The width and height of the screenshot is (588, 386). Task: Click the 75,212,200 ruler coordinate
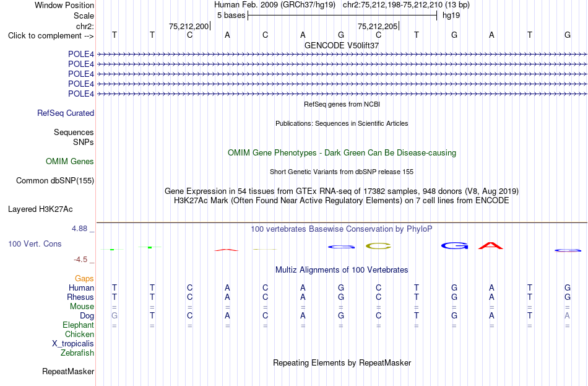(x=189, y=26)
